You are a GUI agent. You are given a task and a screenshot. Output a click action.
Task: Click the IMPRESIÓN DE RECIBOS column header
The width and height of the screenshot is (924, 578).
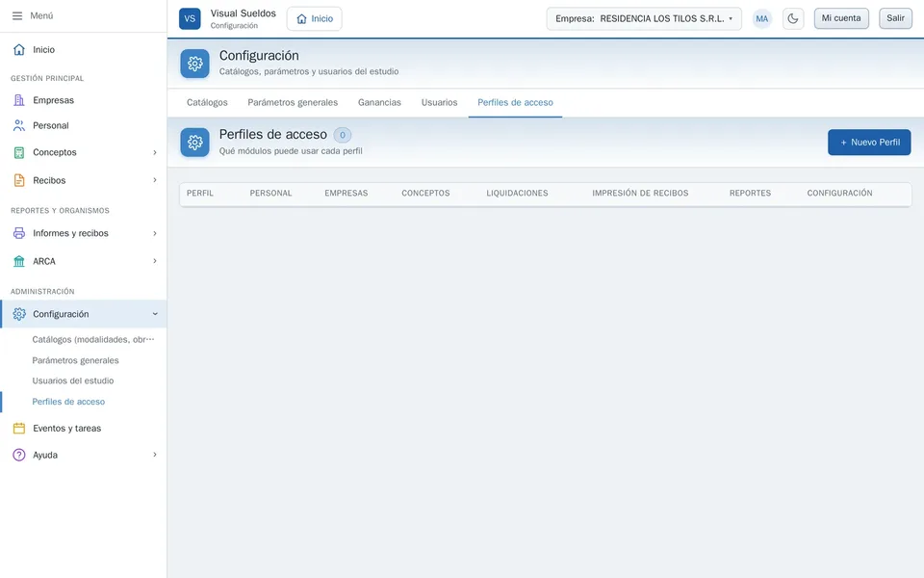pos(640,194)
